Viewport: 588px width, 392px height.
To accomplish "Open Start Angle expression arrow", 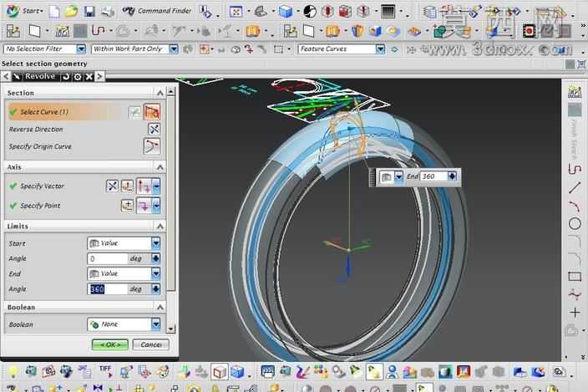I will tap(155, 258).
